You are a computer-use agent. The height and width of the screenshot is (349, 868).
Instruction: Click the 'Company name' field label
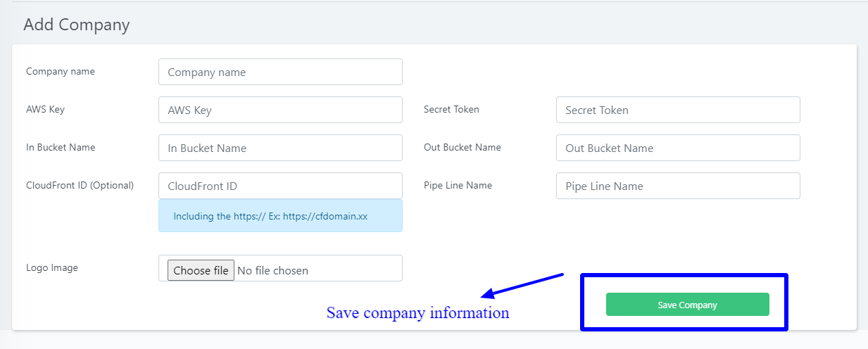click(61, 71)
